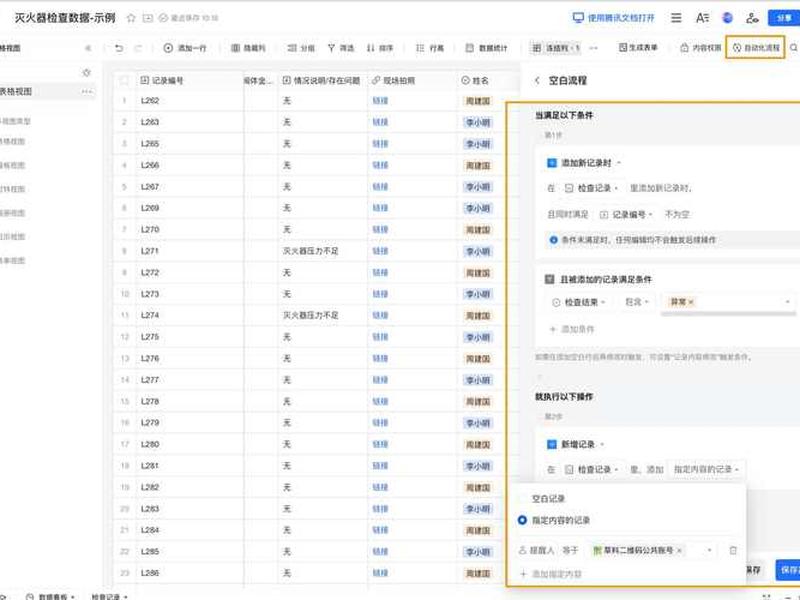Open the 排序 sort tool
800x600 pixels.
(380, 48)
